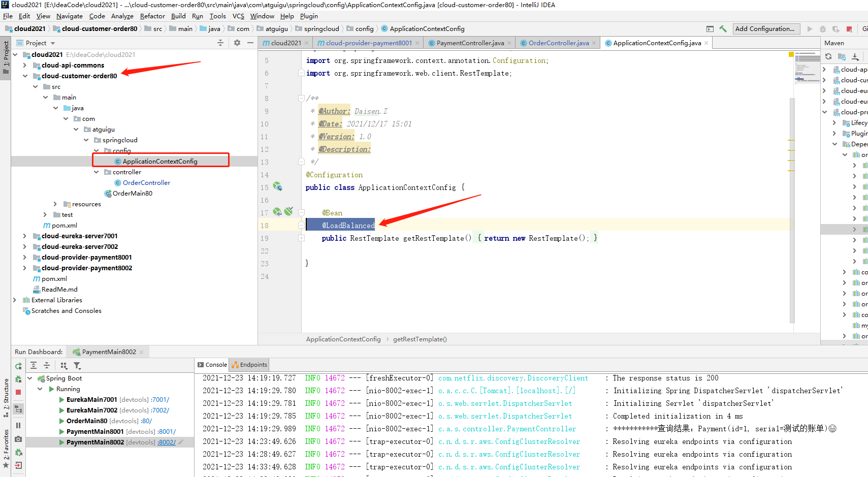
Task: Click Add Configuration... button
Action: click(x=766, y=29)
